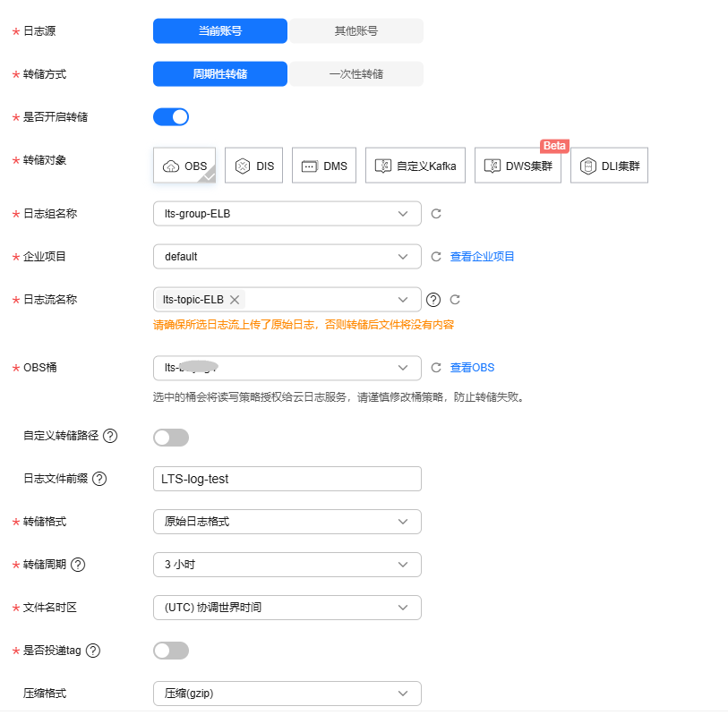
Task: Enable the 是否投递tag switch
Action: [x=171, y=651]
